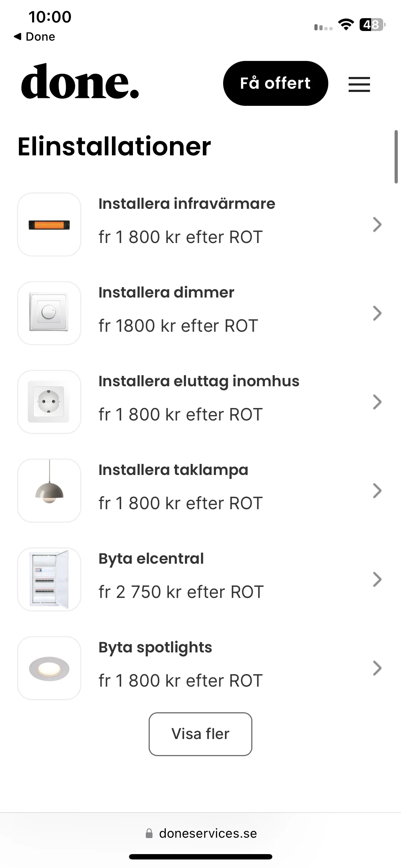Click the Få offert button
Image resolution: width=401 pixels, height=868 pixels.
point(276,83)
